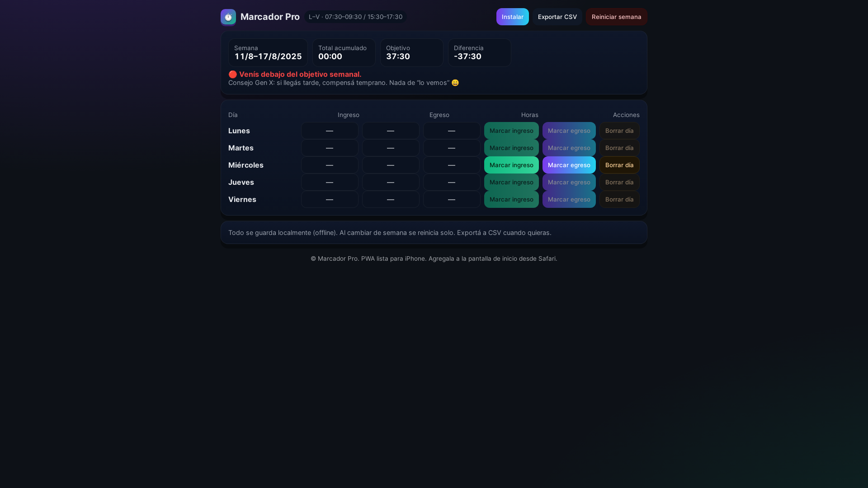The image size is (868, 488).
Task: Click the L–V schedule pill in the header
Action: (355, 17)
